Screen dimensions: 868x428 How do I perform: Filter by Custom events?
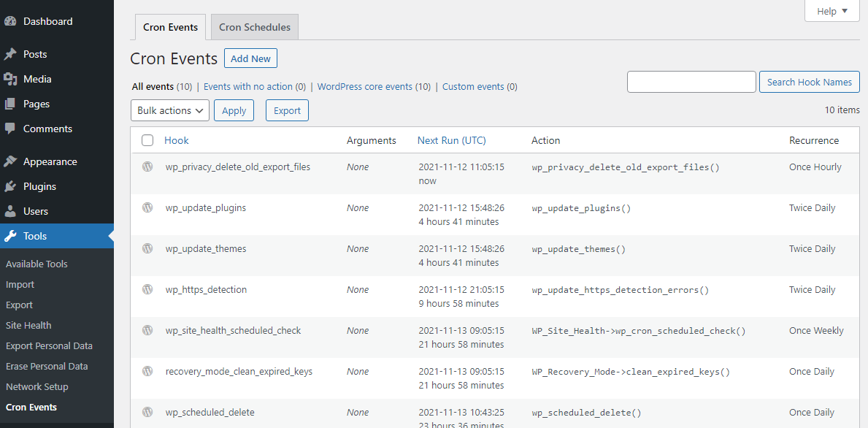pos(473,86)
